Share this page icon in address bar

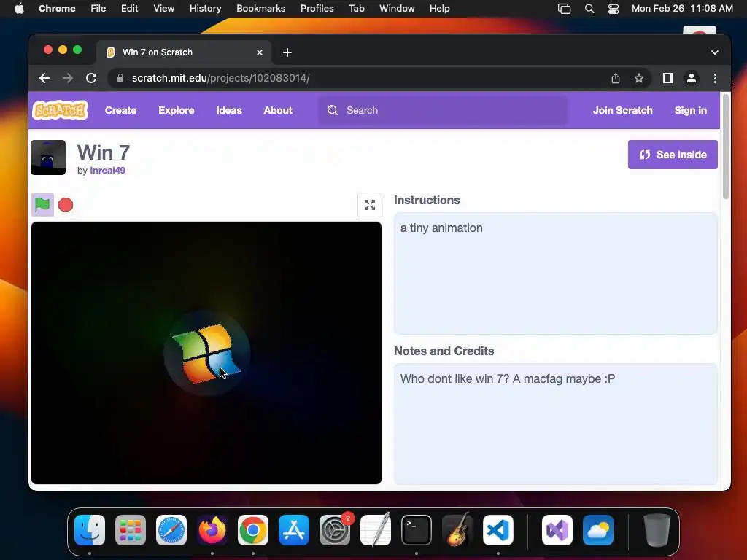click(x=616, y=78)
